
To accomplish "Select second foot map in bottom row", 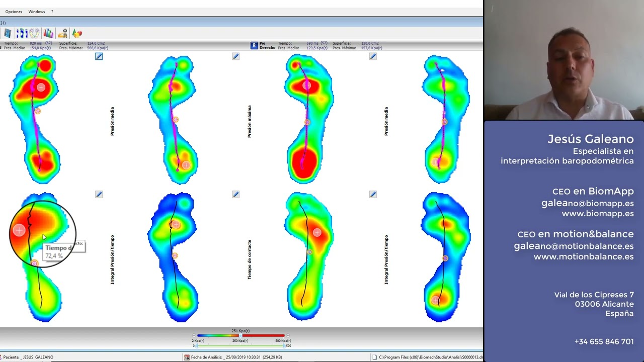I will [x=173, y=257].
